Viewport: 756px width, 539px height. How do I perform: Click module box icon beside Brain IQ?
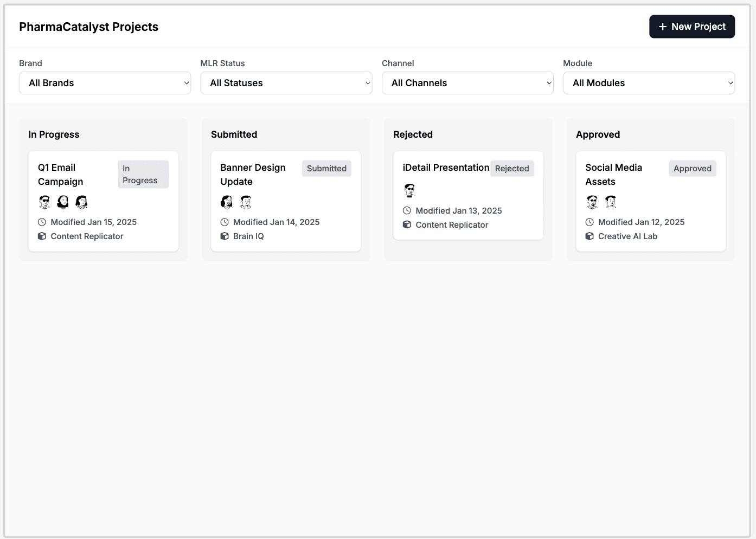(225, 236)
